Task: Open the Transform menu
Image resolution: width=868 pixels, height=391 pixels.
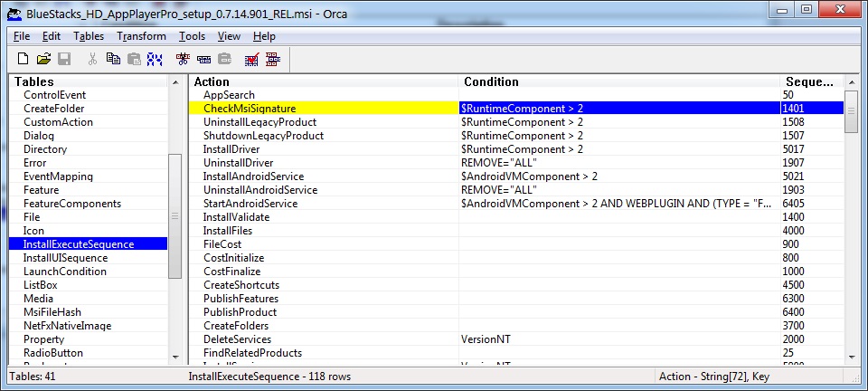Action: pyautogui.click(x=141, y=36)
